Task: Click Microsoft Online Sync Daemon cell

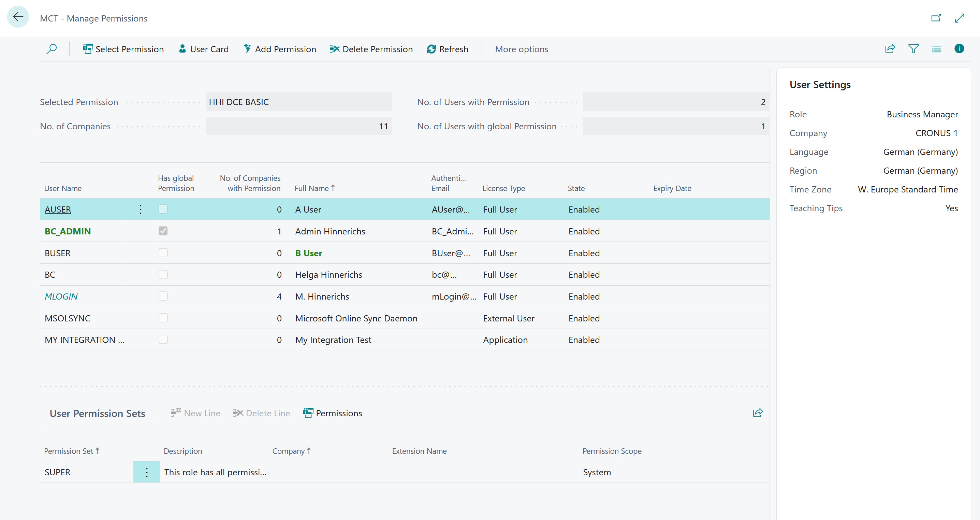Action: pos(356,318)
